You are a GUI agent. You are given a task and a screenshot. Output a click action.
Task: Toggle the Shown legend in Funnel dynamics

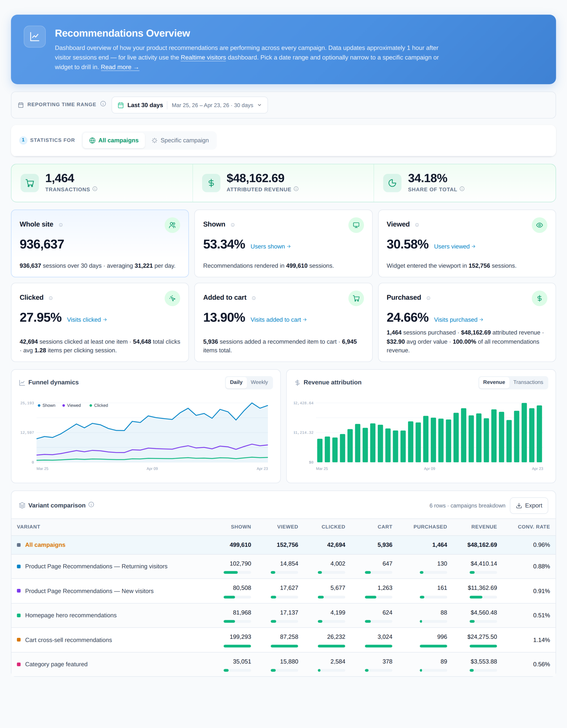coord(47,405)
